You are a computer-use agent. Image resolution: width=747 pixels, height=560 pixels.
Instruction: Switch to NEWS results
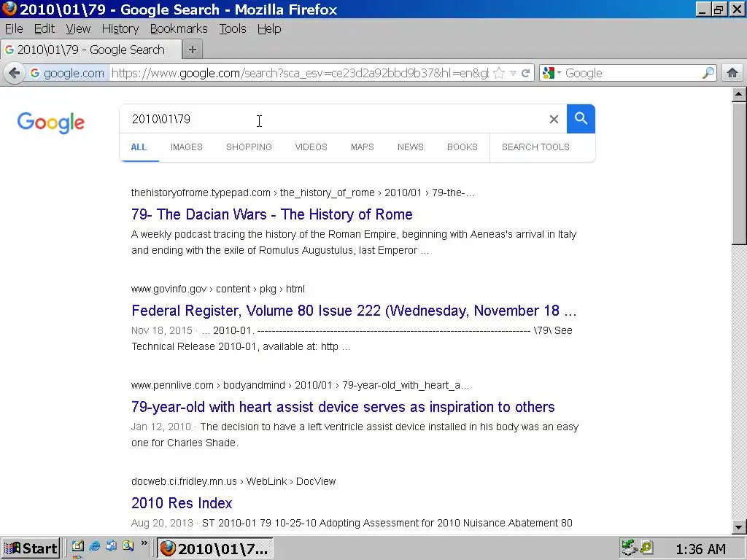tap(410, 147)
